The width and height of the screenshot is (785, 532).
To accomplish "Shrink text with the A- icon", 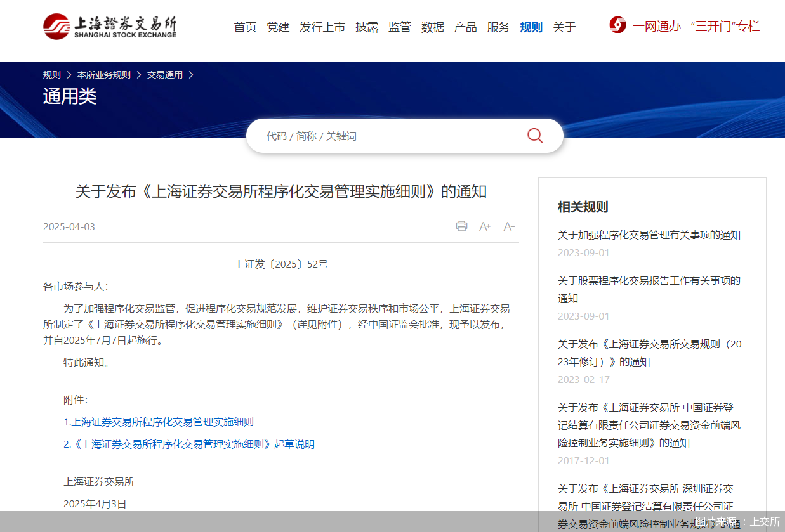I will click(508, 226).
